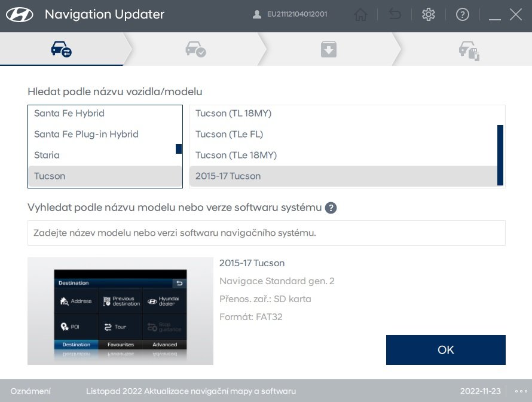
Task: Click the model list scrollbar thumb
Action: (500, 155)
